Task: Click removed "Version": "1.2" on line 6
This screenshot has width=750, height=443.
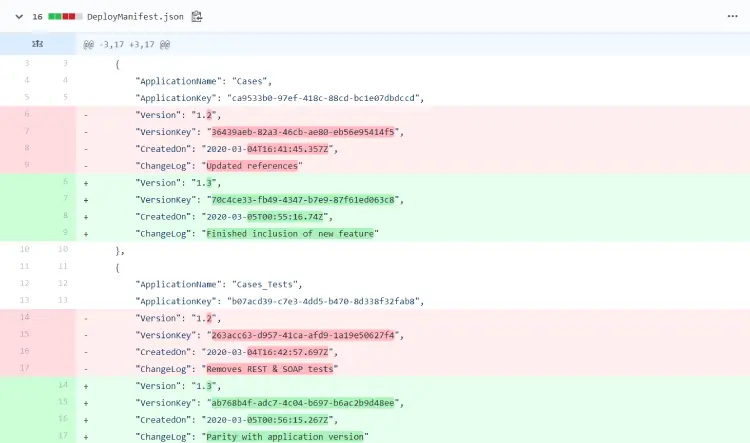Action: coord(178,115)
